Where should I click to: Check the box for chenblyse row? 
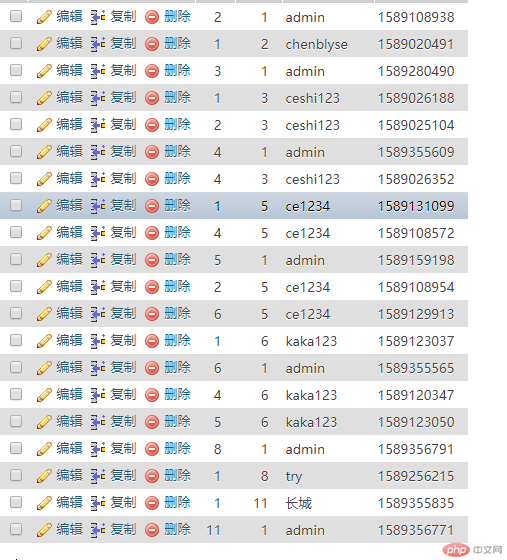click(x=16, y=43)
